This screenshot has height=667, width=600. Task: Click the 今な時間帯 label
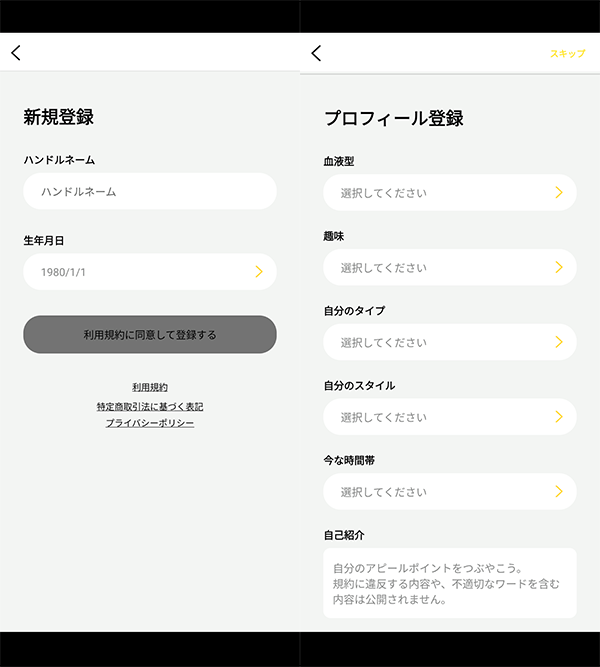click(x=349, y=460)
